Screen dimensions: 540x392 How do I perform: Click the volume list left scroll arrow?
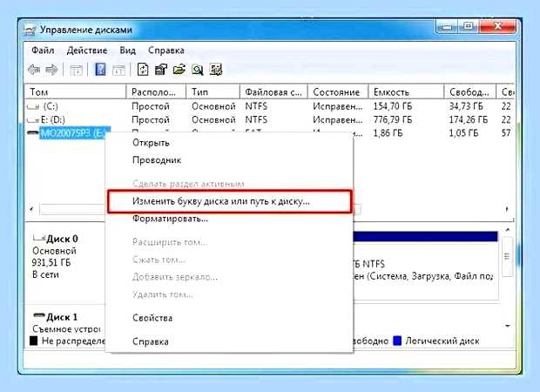[31, 209]
